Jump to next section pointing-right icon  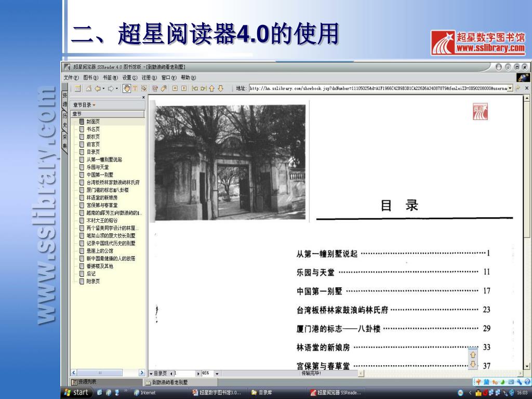point(203,88)
